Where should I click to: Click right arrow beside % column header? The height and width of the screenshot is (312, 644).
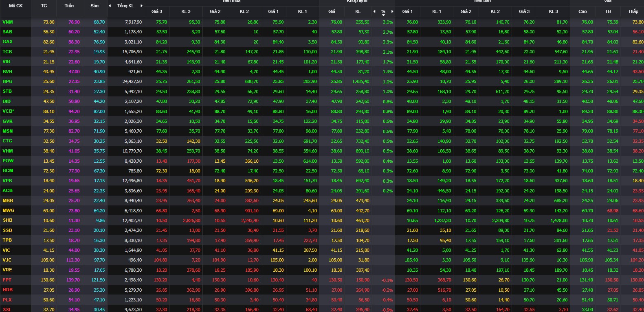(x=392, y=11)
